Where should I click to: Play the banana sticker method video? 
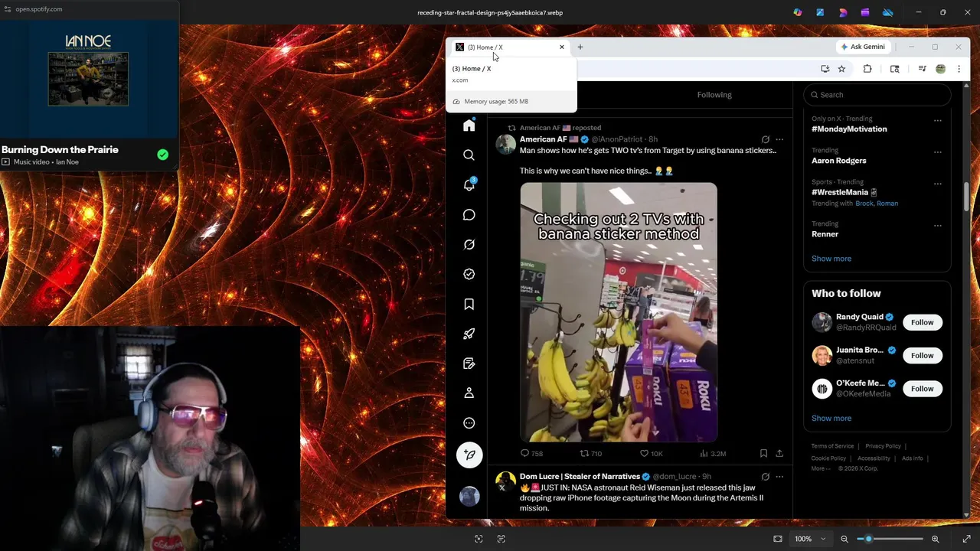[619, 312]
